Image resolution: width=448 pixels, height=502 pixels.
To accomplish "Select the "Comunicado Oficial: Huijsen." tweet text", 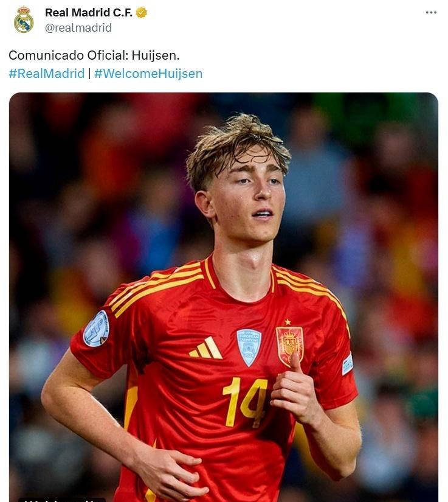I will point(94,55).
